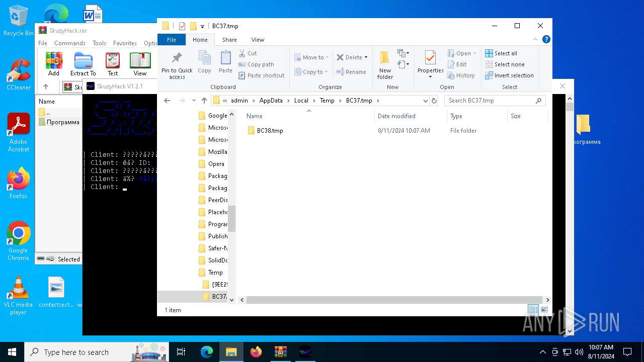Screen dimensions: 644x362
Task: Open recent locations dropdown in Explorer
Action: 194,101
